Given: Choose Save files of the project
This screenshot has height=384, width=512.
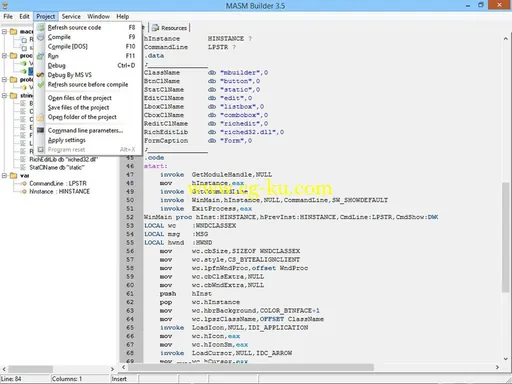Looking at the screenshot, I should (87, 108).
